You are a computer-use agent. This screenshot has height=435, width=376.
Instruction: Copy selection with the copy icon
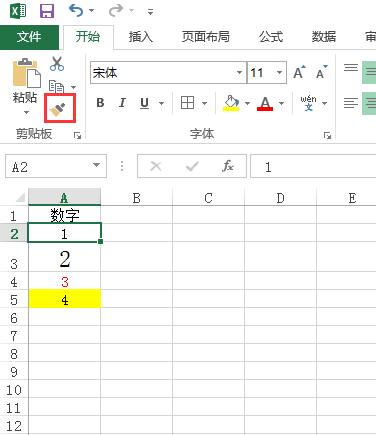(x=56, y=87)
